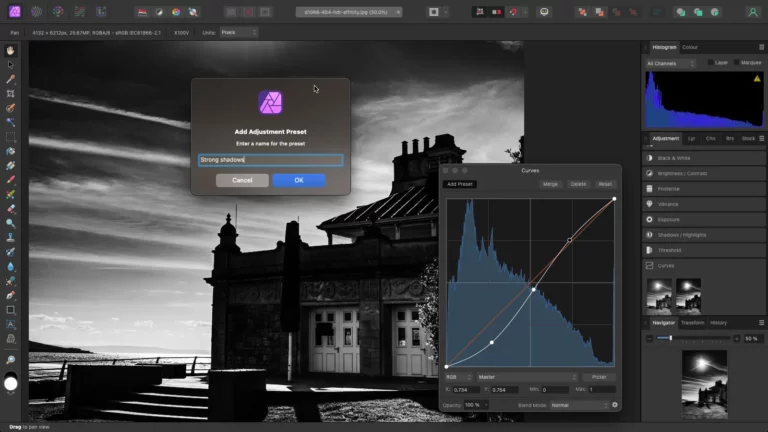Enable the Layer checkbox in Histogram
Viewport: 768px width, 432px height.
coord(711,62)
